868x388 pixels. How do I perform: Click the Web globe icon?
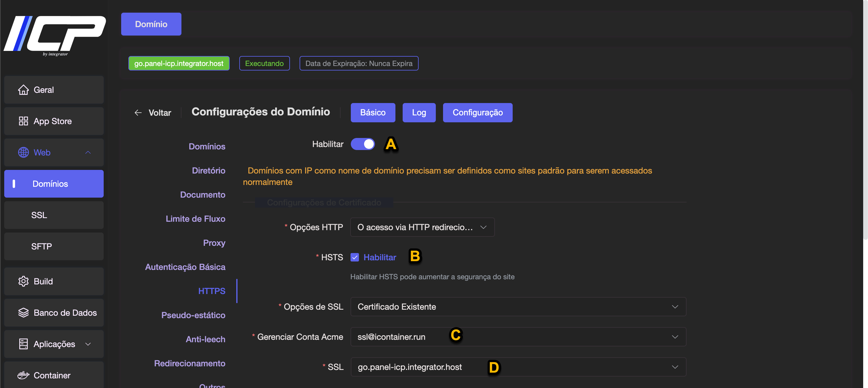[x=23, y=152]
